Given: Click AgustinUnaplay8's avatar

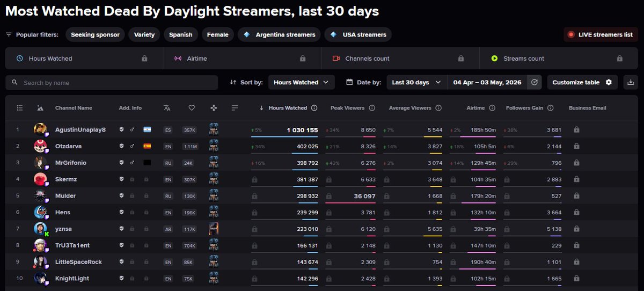Looking at the screenshot, I should [40, 129].
